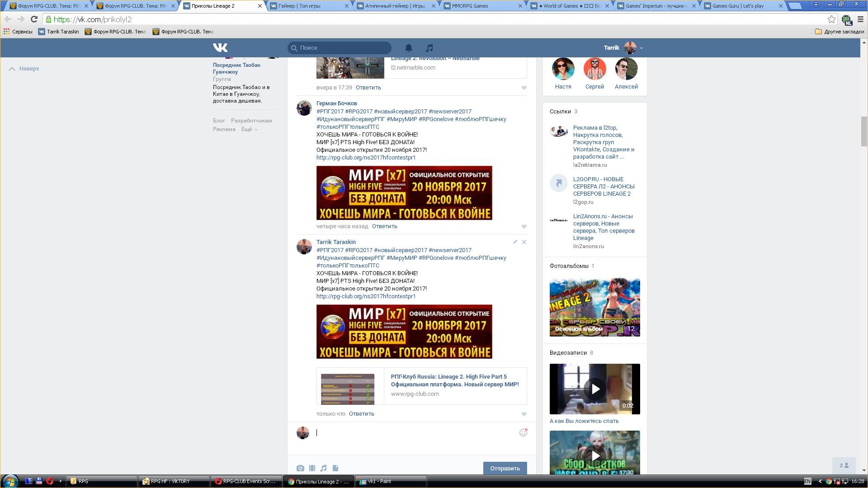Viewport: 868px width, 488px height.
Task: Open Герман Бочков's avatar
Action: coord(304,108)
